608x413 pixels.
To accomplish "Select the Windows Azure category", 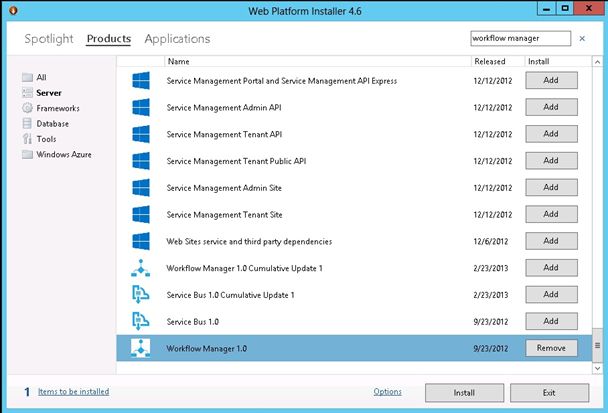I will coord(64,154).
